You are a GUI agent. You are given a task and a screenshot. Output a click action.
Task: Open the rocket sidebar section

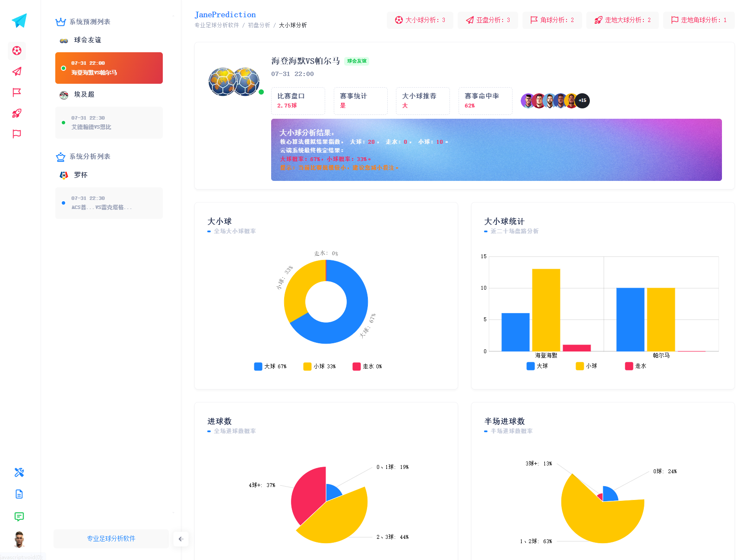tap(17, 113)
